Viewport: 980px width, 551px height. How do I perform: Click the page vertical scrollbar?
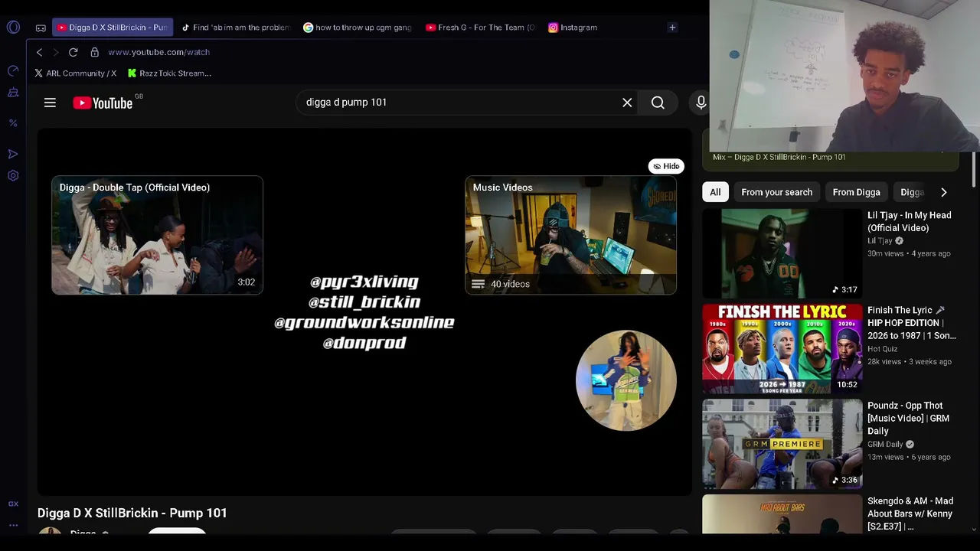975,168
